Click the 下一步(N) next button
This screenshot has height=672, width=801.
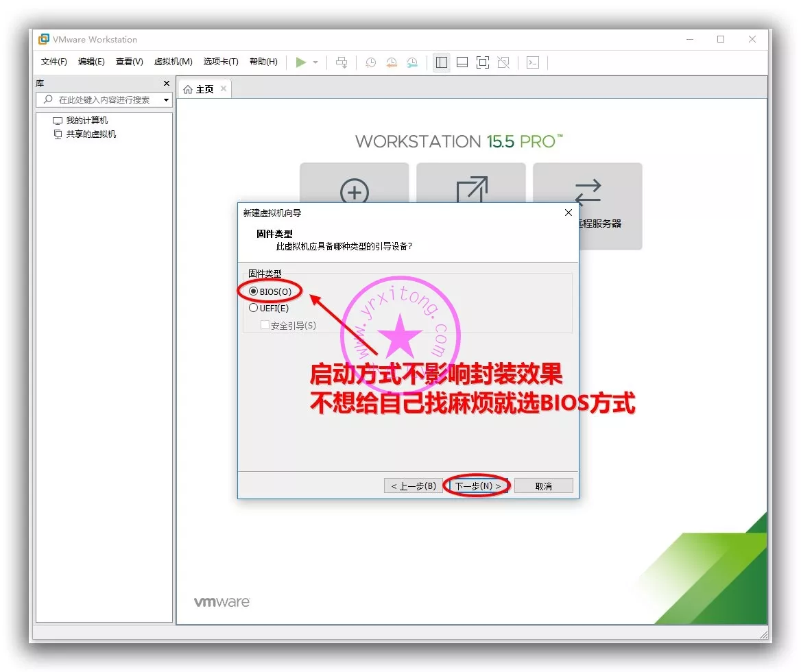[x=477, y=485]
